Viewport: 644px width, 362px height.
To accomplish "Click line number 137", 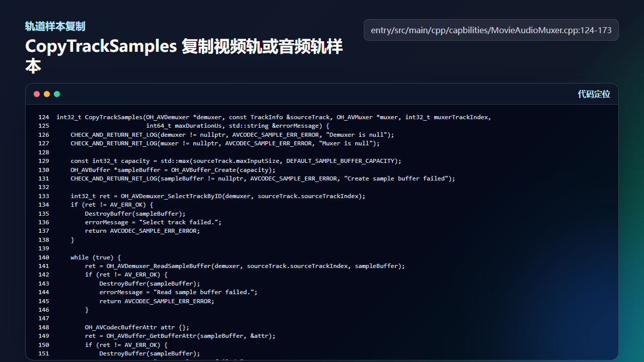I will [x=44, y=231].
